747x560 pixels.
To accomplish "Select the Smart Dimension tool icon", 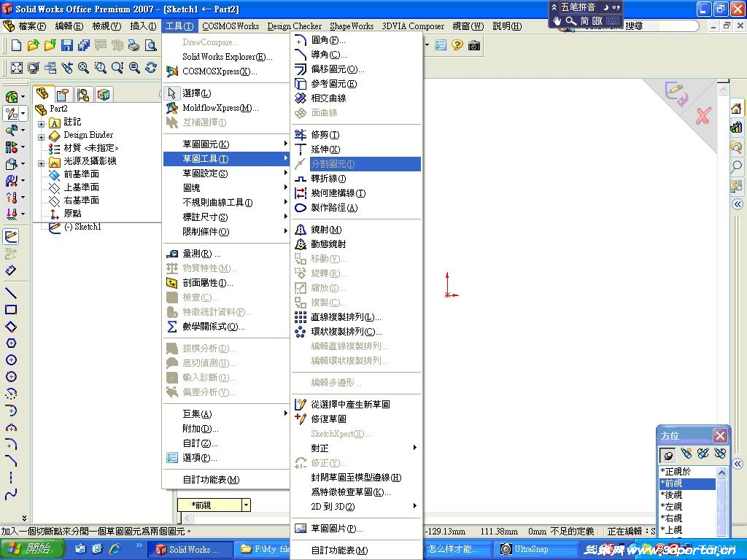I will [x=11, y=271].
